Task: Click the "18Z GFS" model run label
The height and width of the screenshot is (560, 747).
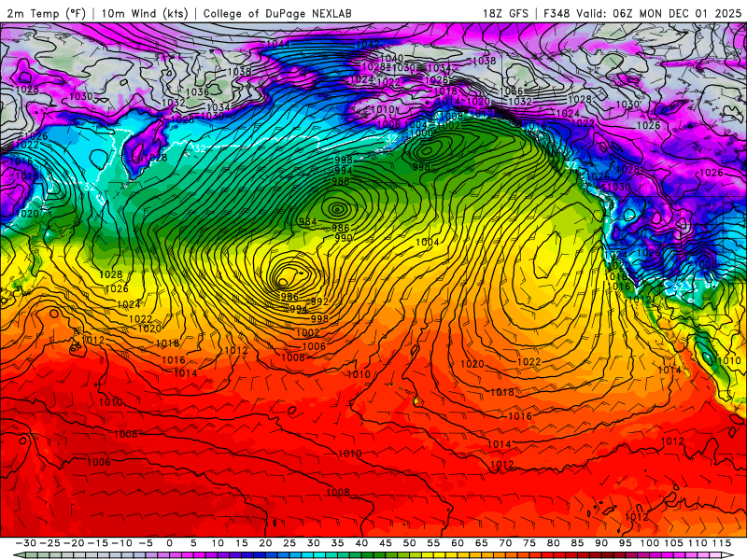Action: 505,13
